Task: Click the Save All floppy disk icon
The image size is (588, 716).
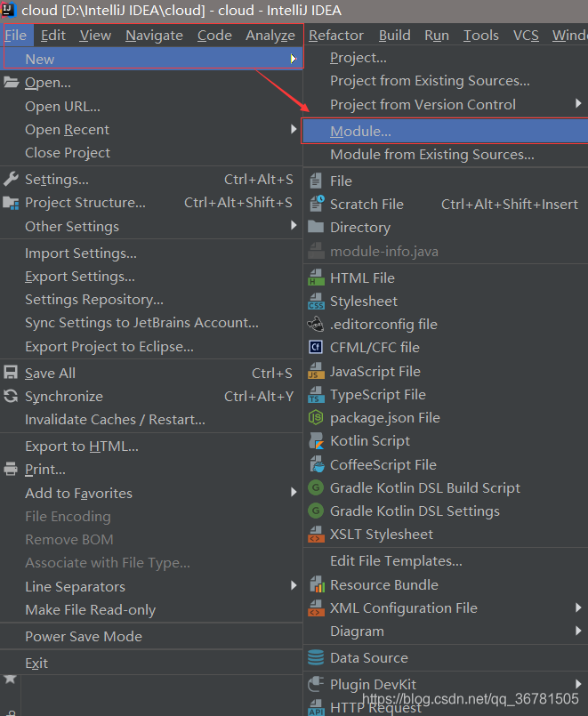Action: (x=11, y=373)
